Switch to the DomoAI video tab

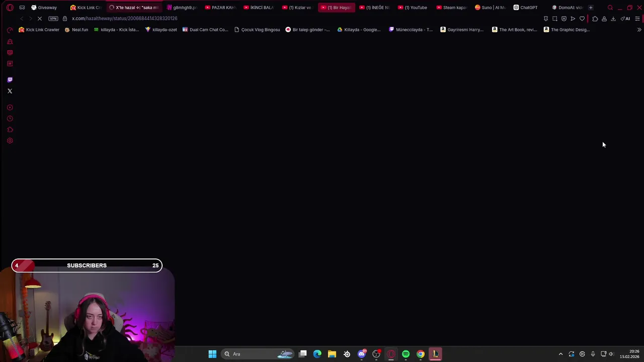point(568,8)
